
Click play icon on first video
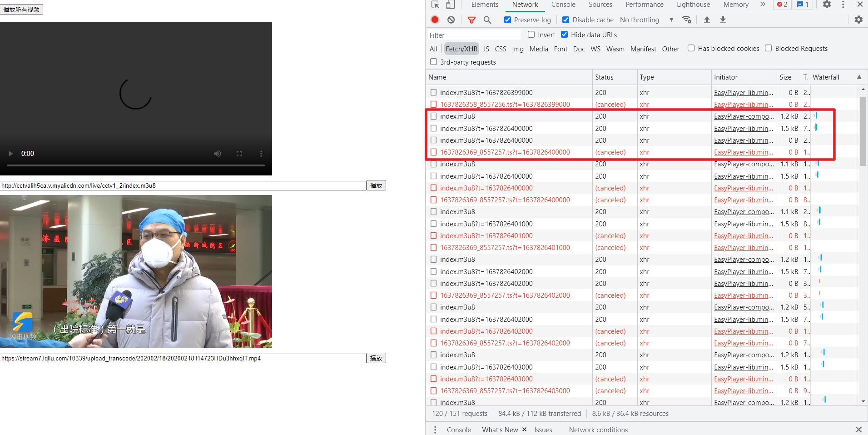pyautogui.click(x=10, y=154)
